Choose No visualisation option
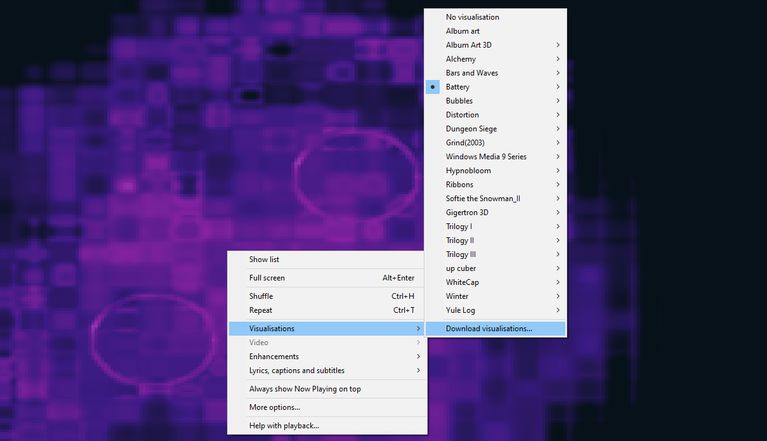Viewport: 767px width, 441px height. point(472,17)
